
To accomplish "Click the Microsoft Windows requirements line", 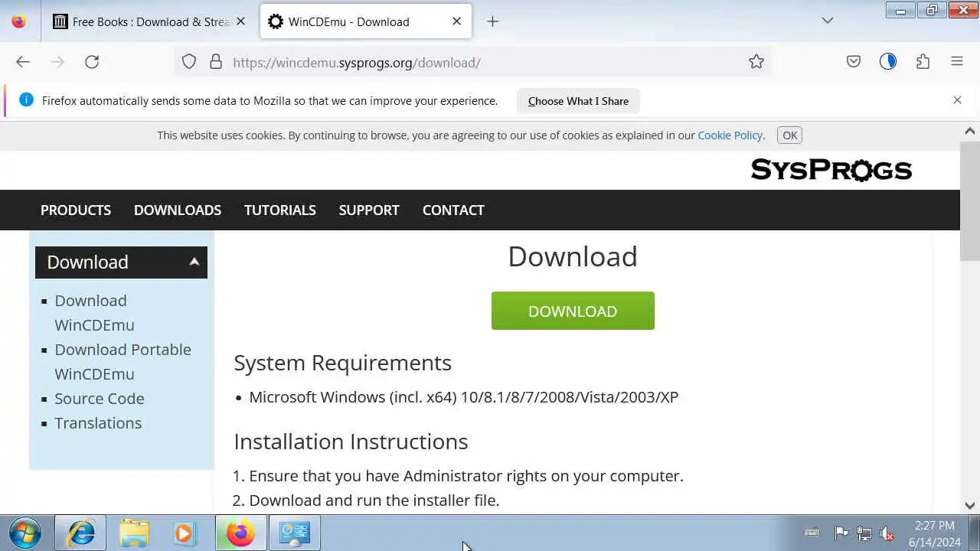I will click(x=464, y=397).
